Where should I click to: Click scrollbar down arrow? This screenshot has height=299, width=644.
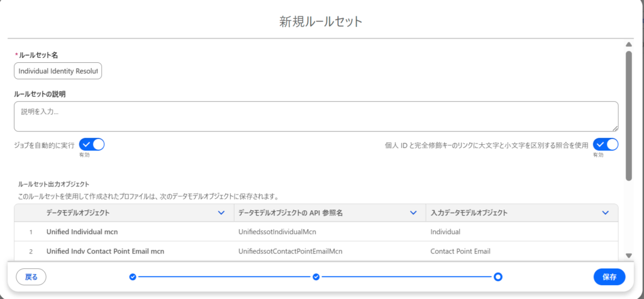point(628,256)
